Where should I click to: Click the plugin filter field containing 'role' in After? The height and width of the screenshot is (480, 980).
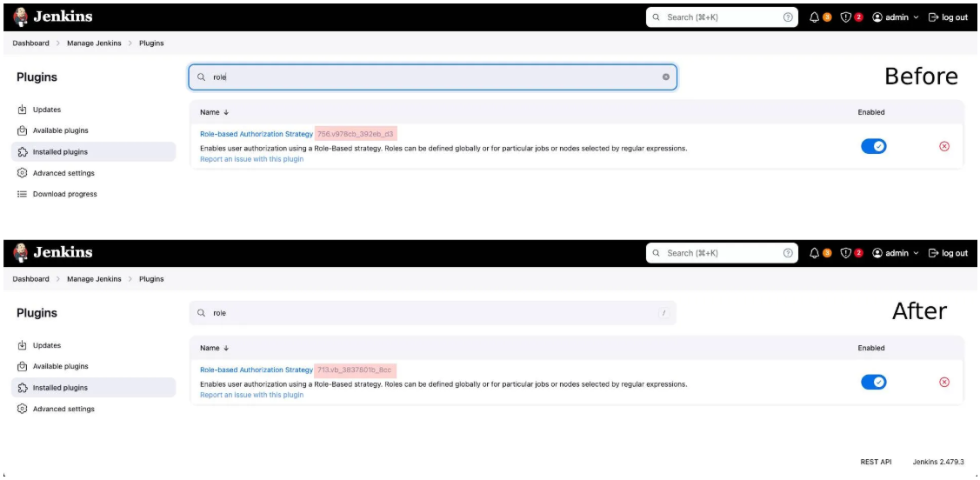(432, 312)
